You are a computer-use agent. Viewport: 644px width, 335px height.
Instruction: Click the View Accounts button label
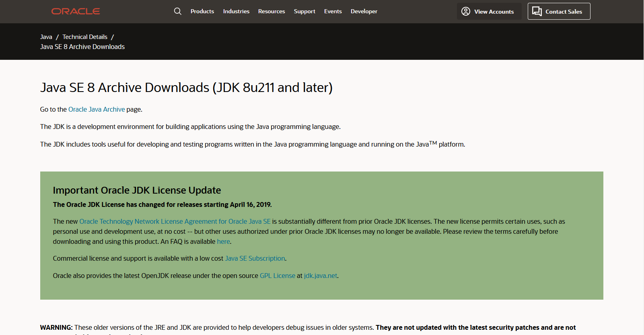tap(494, 12)
